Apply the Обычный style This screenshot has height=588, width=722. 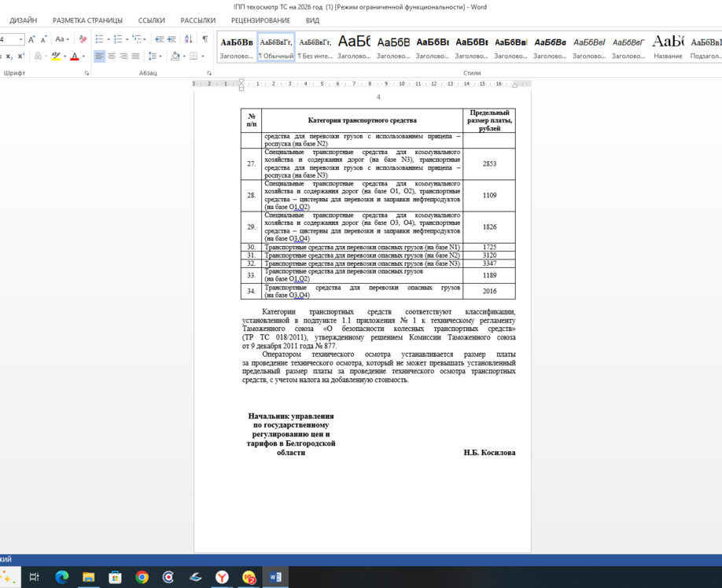(x=276, y=47)
